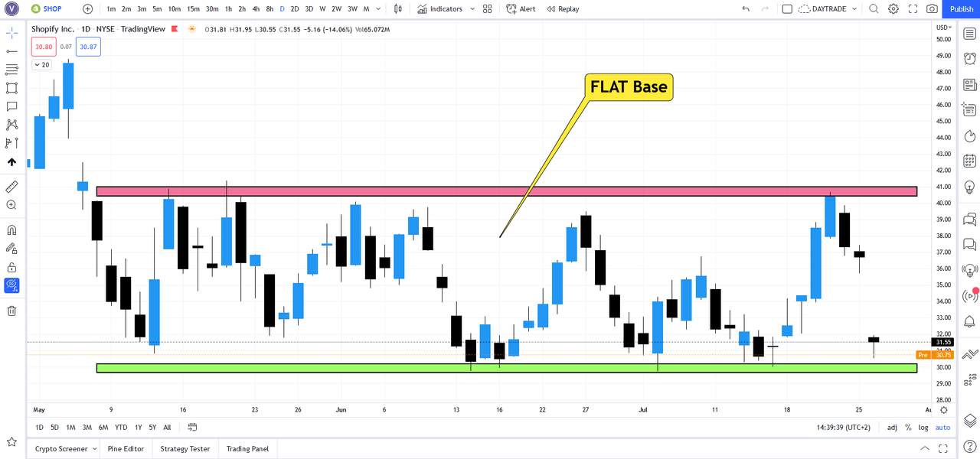Viewport: 980px width, 459px height.
Task: Open the Fibonacci/gann tools icon
Action: [11, 70]
